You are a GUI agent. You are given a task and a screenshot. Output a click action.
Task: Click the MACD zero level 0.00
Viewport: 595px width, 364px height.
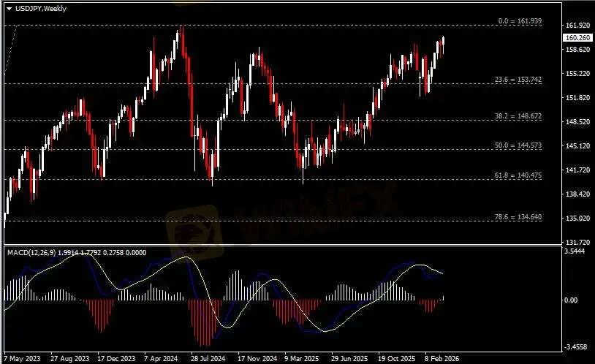coord(571,300)
